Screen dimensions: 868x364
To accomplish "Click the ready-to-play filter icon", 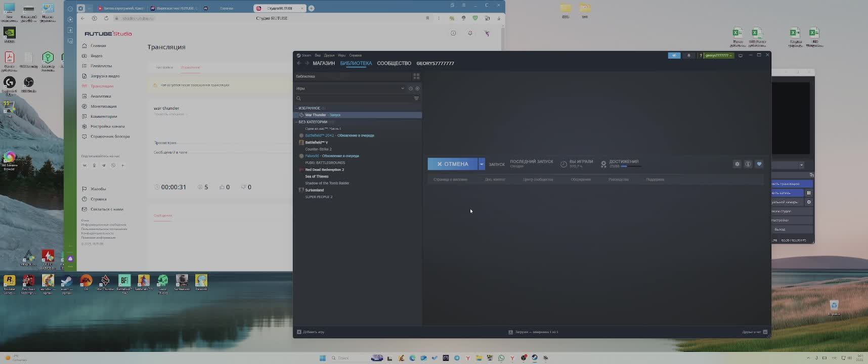I will [417, 88].
